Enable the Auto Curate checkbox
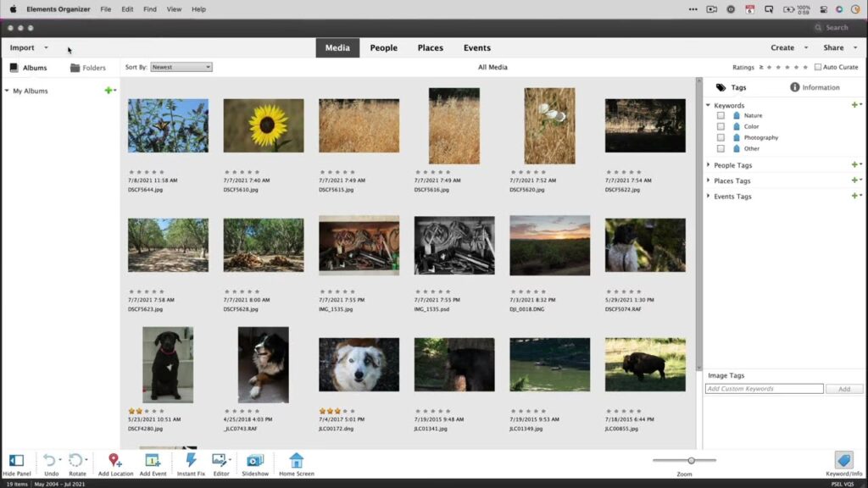Image resolution: width=868 pixels, height=488 pixels. [818, 67]
